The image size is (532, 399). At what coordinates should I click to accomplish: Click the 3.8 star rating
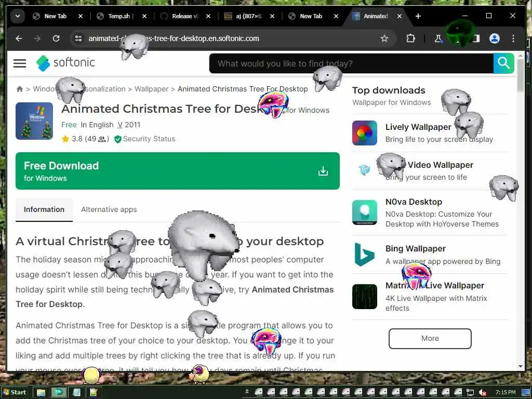[85, 139]
